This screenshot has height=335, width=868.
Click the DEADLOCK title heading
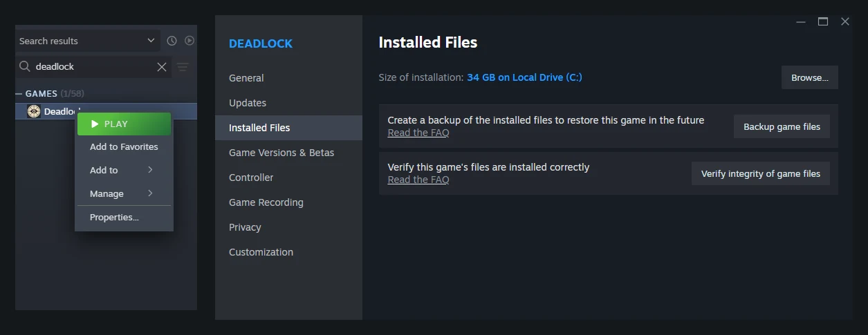(x=261, y=44)
